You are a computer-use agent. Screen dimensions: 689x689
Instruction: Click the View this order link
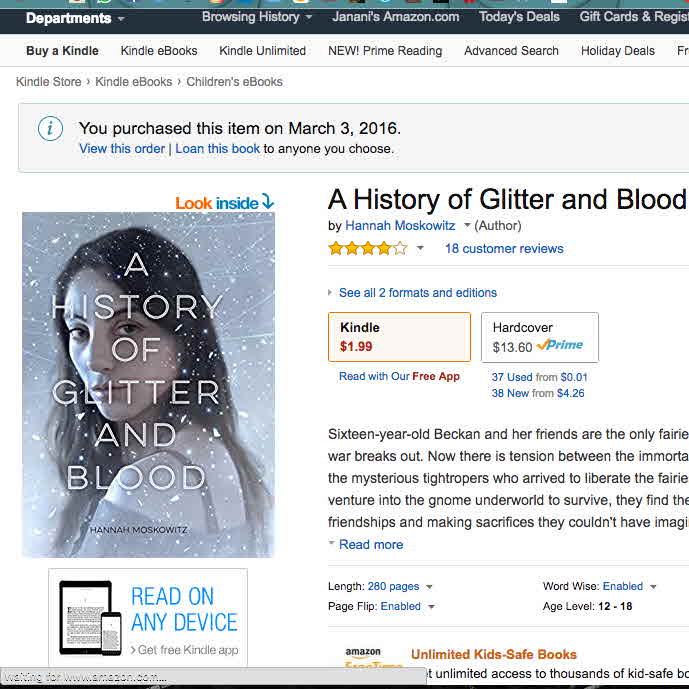122,149
